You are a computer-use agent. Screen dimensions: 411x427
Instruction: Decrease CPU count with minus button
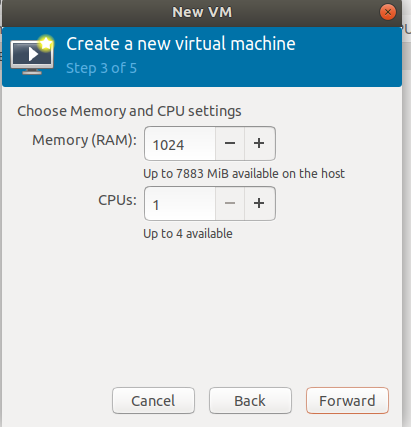coord(230,203)
